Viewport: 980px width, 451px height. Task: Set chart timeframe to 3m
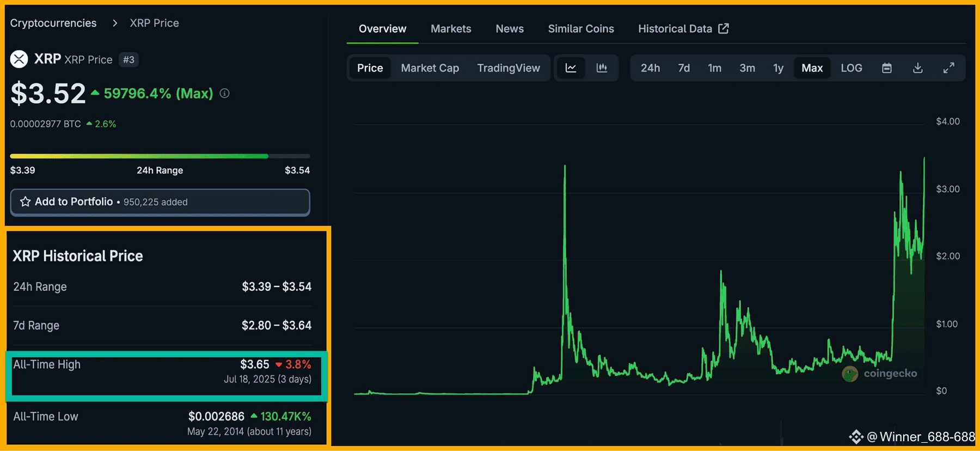747,68
